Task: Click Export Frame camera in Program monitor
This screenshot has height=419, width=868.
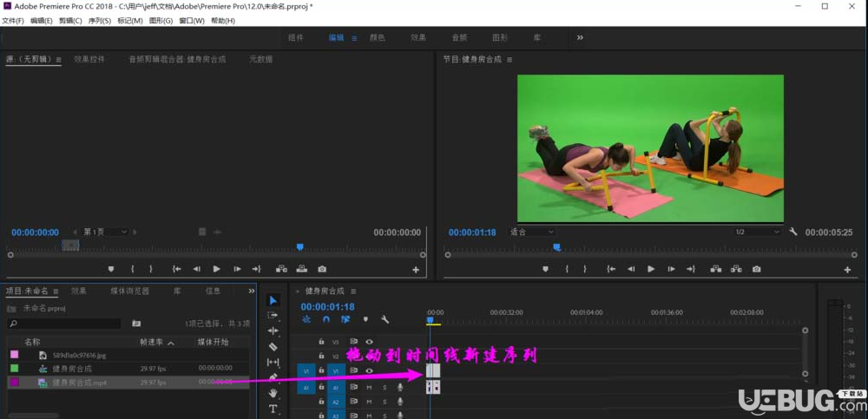Action: 756,269
